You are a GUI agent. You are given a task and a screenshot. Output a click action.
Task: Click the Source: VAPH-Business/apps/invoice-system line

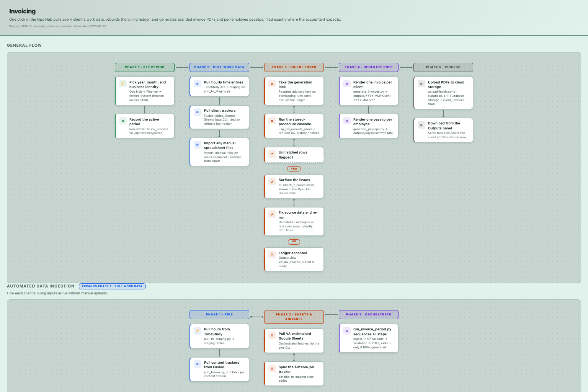[58, 26]
